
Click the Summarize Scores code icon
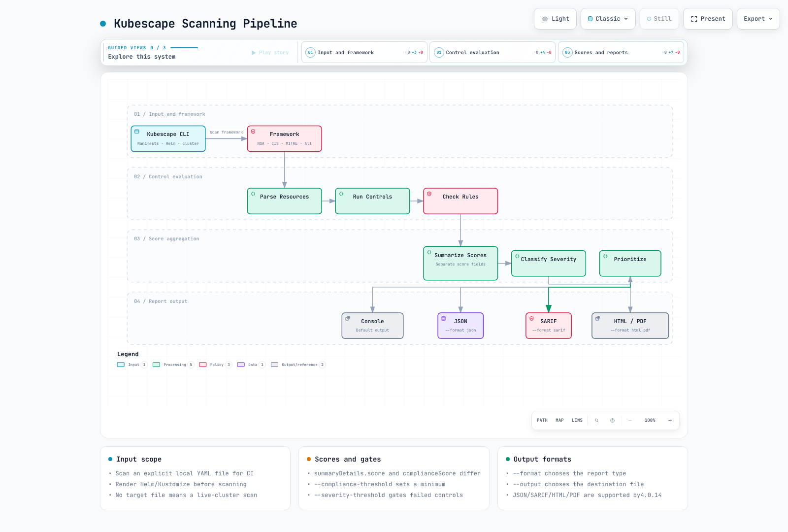point(429,252)
